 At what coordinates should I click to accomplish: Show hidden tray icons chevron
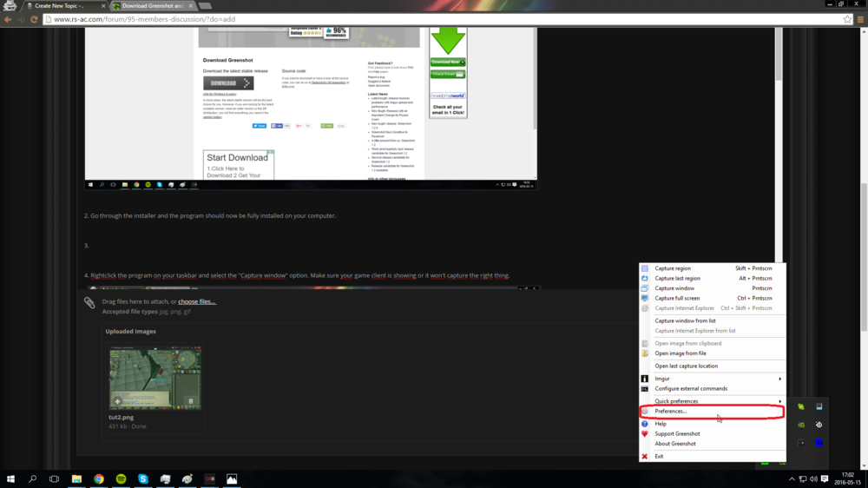[792, 479]
